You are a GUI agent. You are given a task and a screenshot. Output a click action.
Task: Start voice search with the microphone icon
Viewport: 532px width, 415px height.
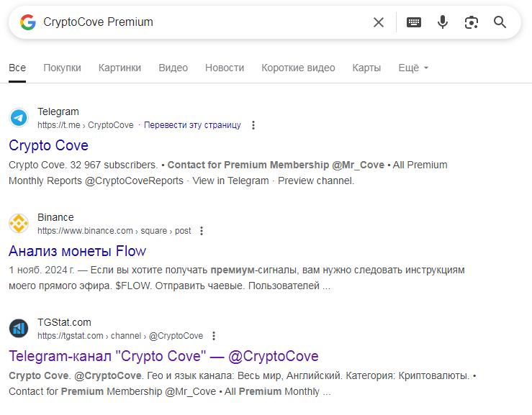(x=443, y=22)
